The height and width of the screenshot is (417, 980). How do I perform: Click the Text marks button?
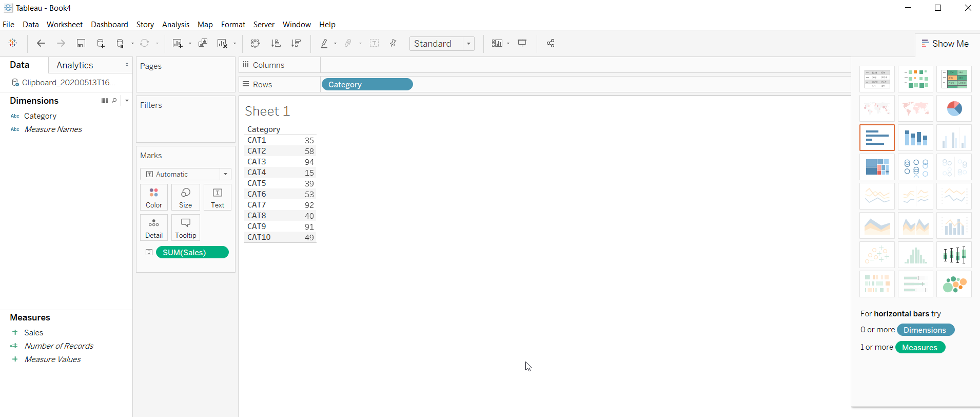(x=218, y=198)
